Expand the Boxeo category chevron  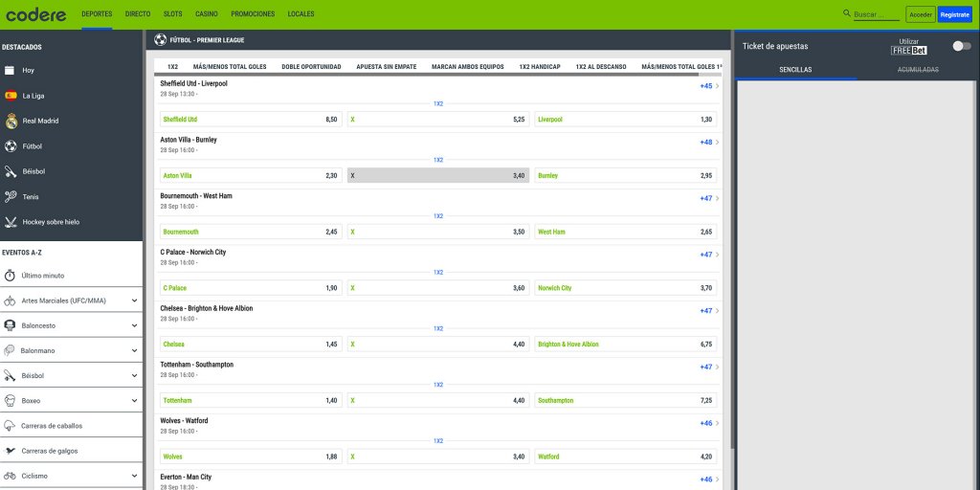[x=134, y=401]
